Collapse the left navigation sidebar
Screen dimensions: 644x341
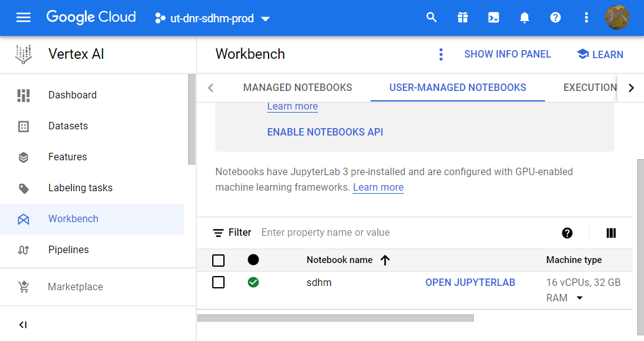tap(23, 325)
